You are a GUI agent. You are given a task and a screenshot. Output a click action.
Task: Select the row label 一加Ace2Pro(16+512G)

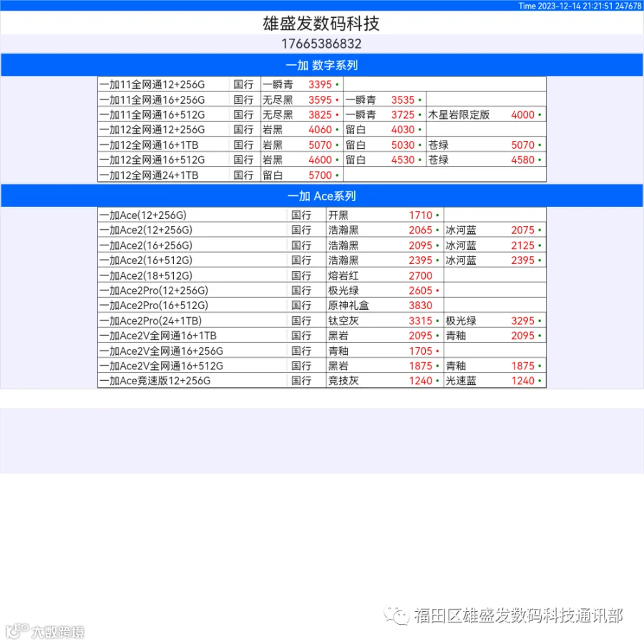[154, 306]
